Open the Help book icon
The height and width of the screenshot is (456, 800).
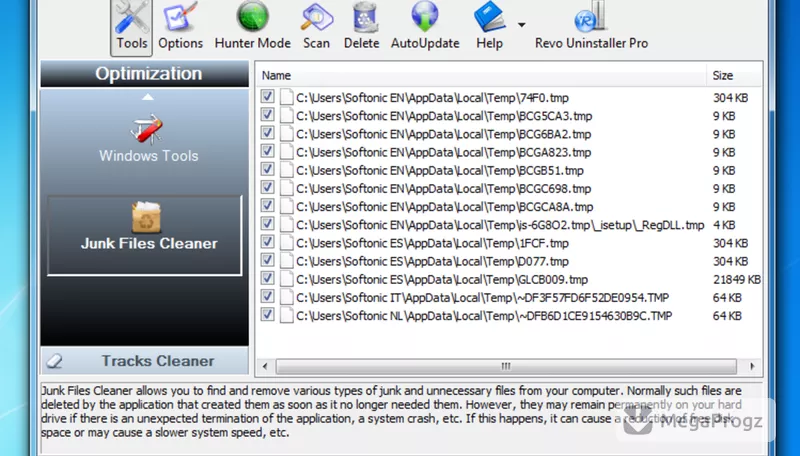(488, 17)
